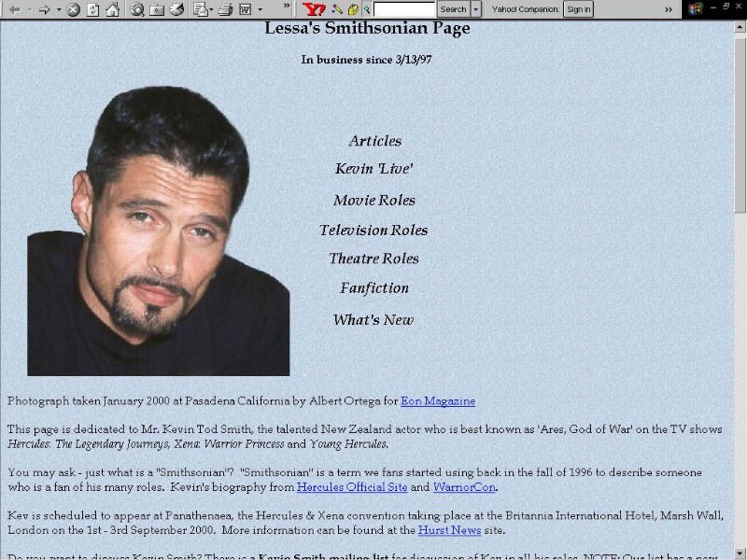This screenshot has width=747, height=560.
Task: Click the Forward arrow button
Action: coord(44,9)
